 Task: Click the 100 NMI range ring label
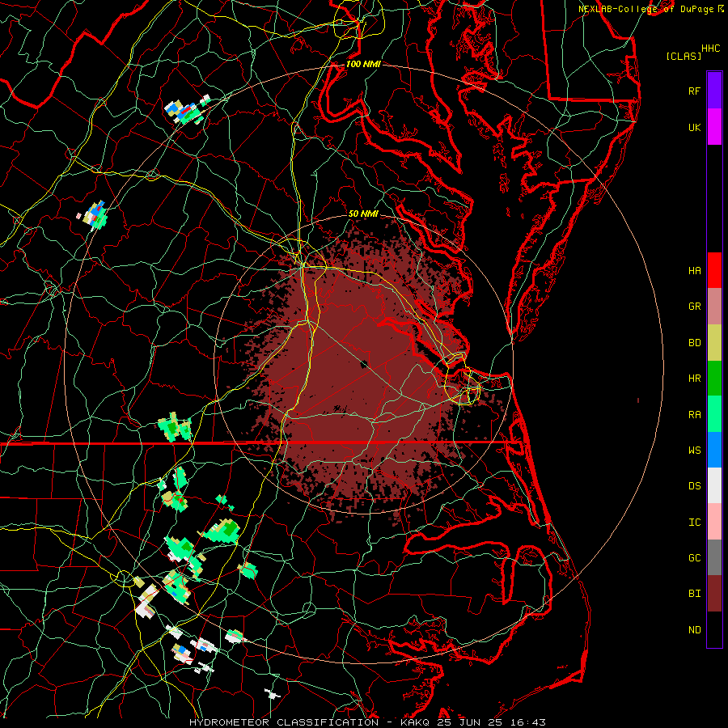point(363,64)
